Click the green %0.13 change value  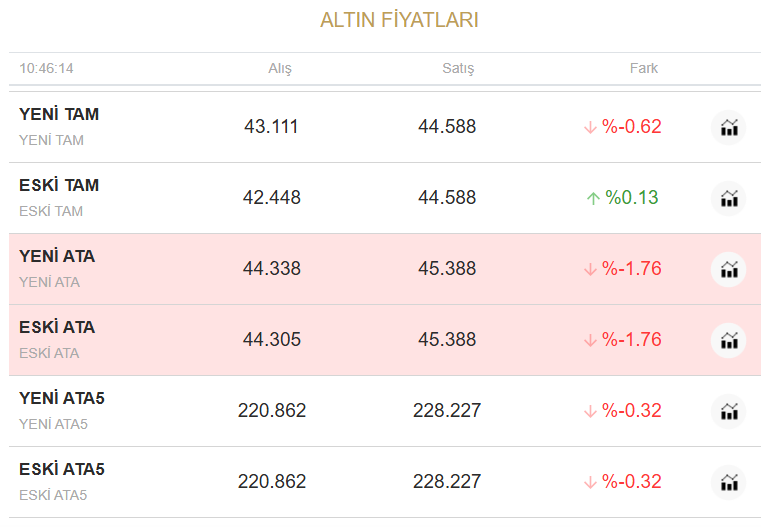point(631,198)
